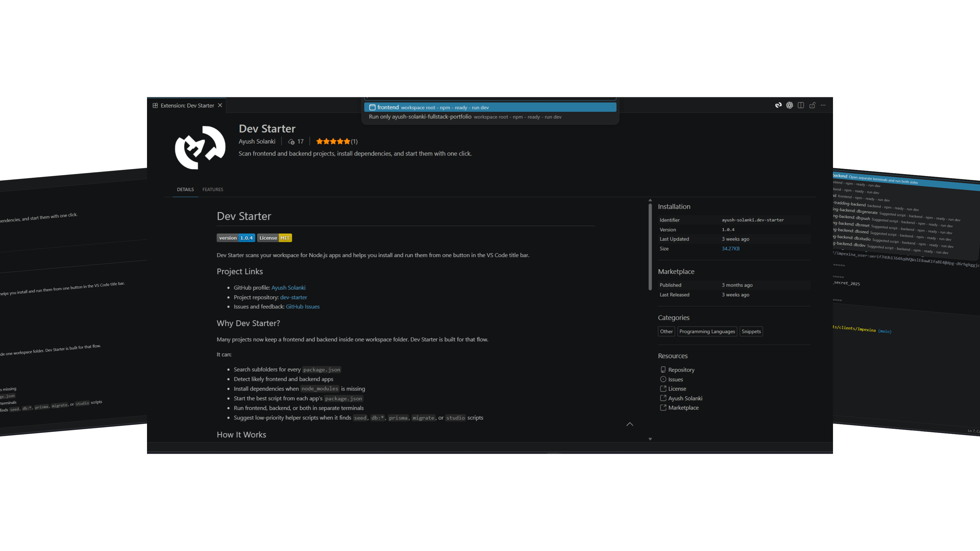The image size is (980, 551).
Task: Open the GitHub Issues feedback link
Action: [303, 307]
